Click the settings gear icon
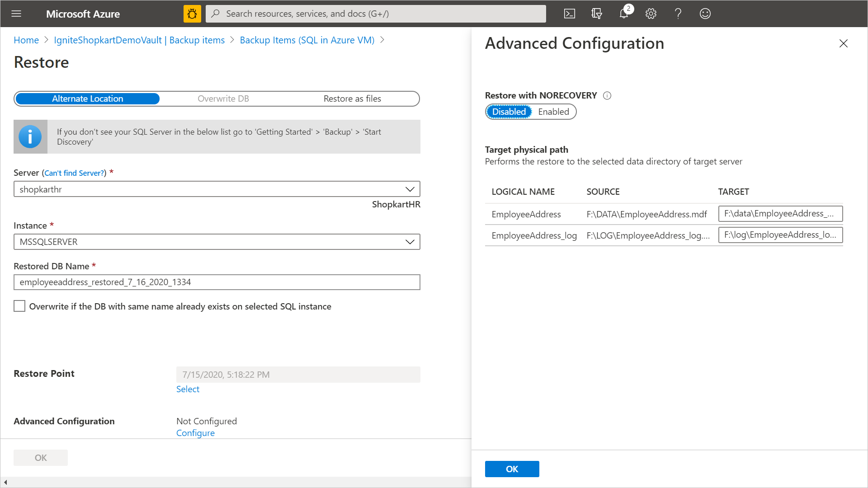868x488 pixels. click(651, 13)
